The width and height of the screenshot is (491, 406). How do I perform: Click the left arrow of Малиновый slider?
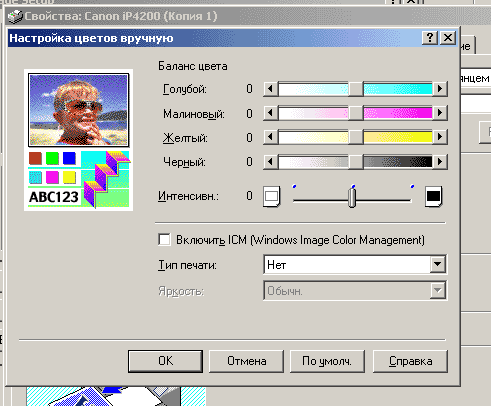tap(270, 113)
